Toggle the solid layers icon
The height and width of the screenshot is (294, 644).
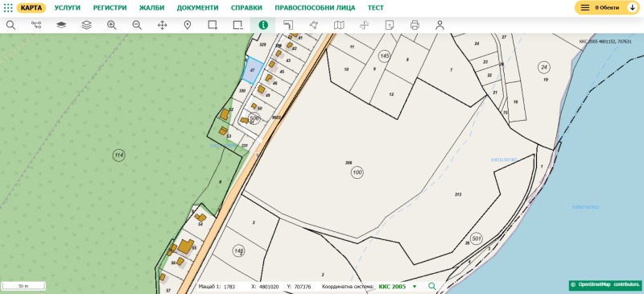coord(61,25)
